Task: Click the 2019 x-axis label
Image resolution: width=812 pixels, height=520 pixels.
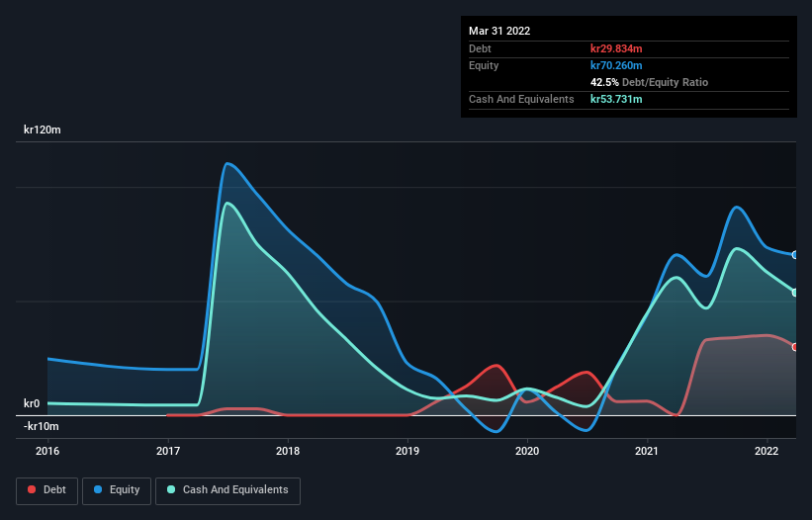Action: pos(407,451)
